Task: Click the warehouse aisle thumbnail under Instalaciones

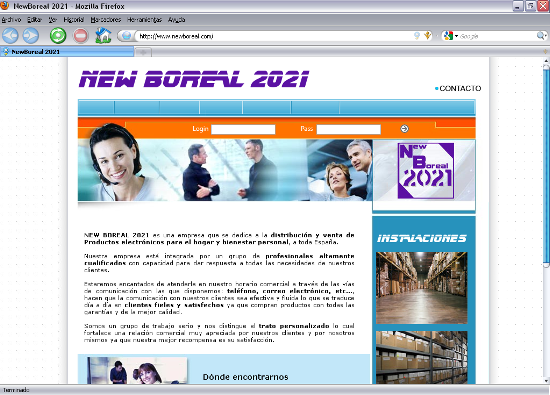Action: click(422, 288)
